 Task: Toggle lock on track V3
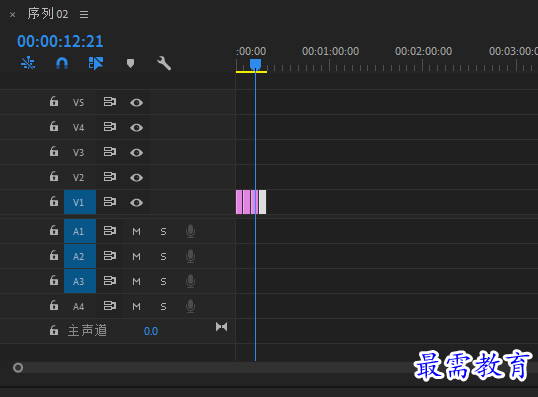pos(54,151)
